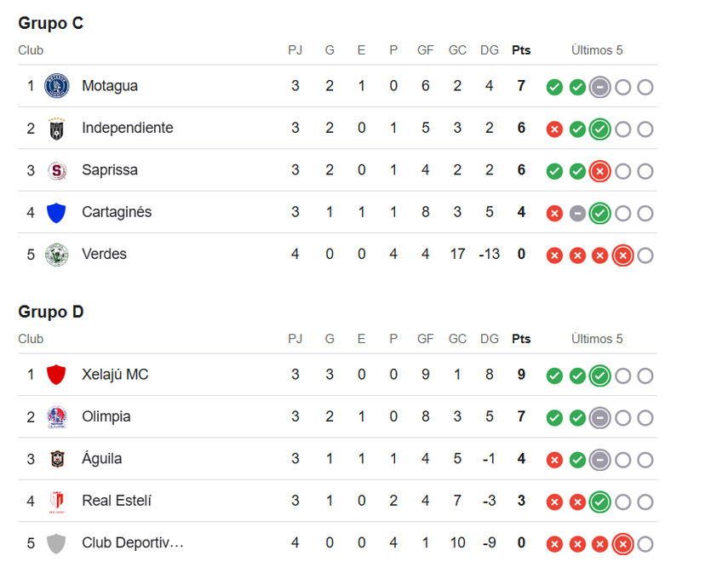
Task: Click Cartaginés' first loss result indicator
Action: [554, 213]
